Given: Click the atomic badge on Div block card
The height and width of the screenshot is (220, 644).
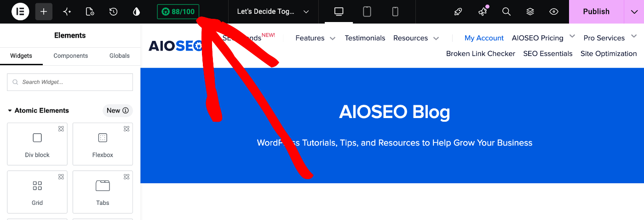Looking at the screenshot, I should [61, 129].
